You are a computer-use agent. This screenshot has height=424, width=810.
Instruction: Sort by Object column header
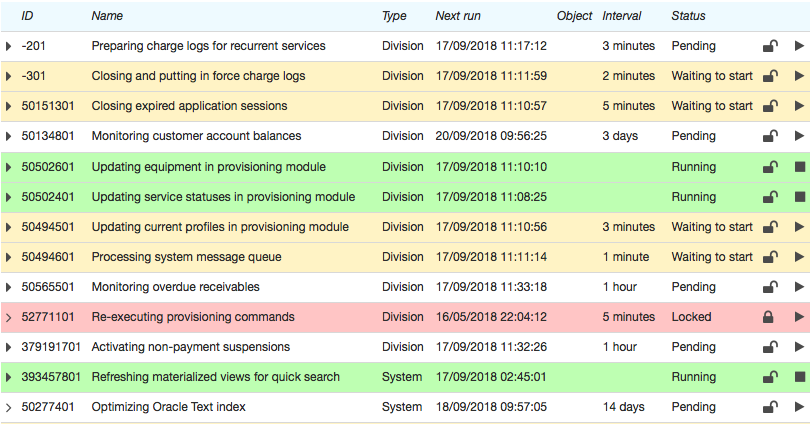tap(574, 16)
